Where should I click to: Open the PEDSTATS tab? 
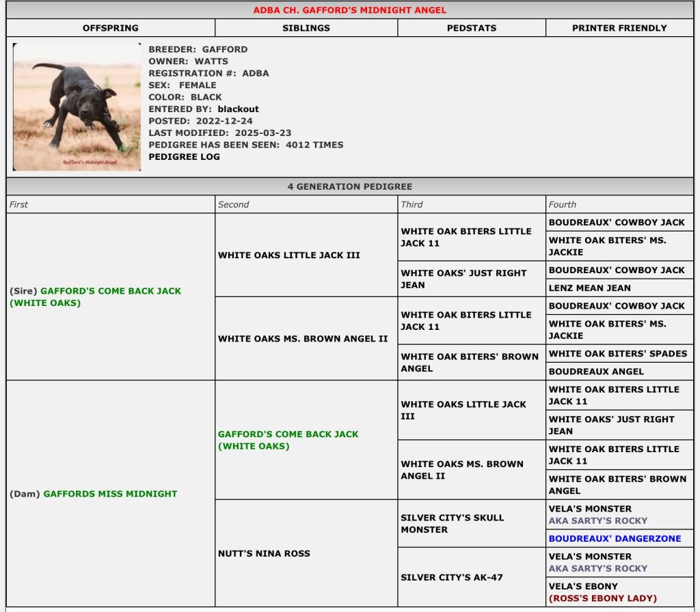471,28
